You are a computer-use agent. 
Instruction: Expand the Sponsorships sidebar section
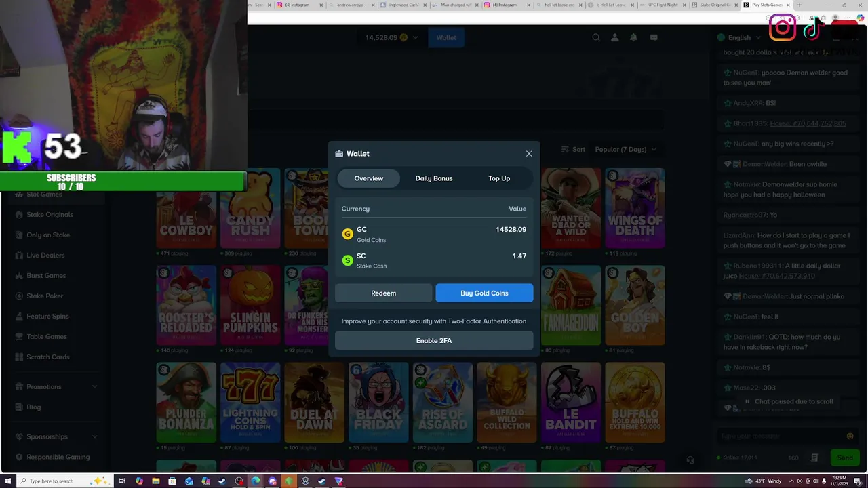(x=57, y=437)
